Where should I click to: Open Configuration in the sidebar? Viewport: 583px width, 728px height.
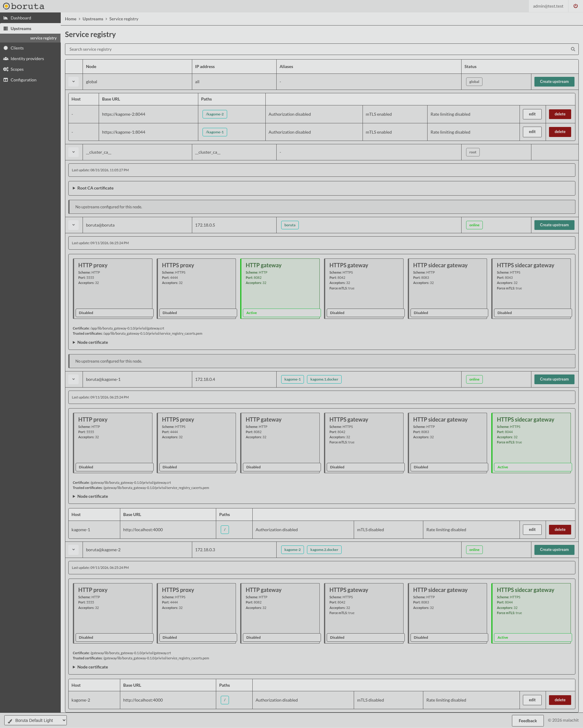pyautogui.click(x=30, y=80)
